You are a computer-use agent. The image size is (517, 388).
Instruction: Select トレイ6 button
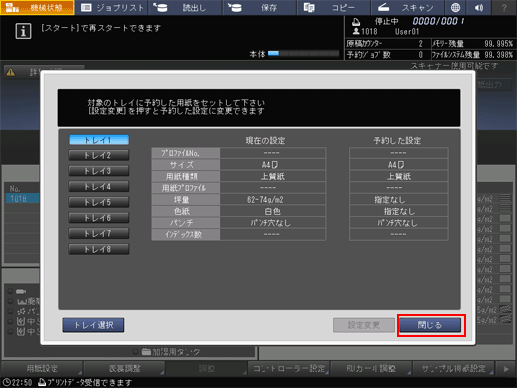click(99, 218)
